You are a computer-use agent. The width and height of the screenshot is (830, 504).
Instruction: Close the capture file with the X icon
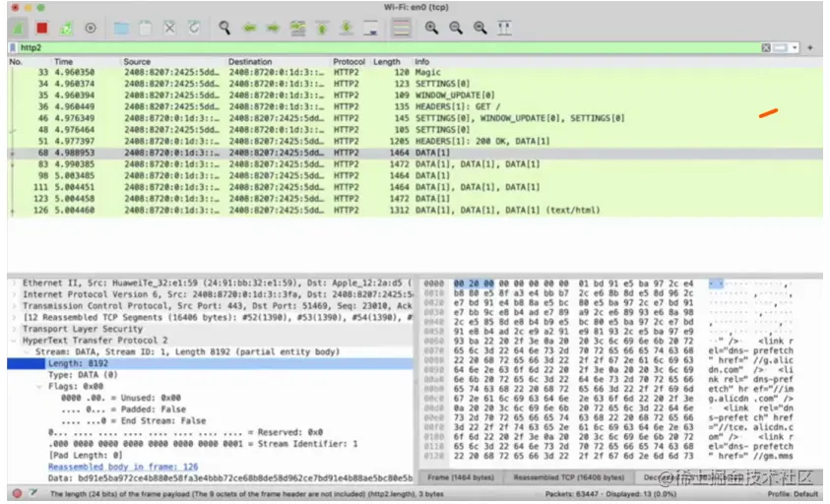coord(169,29)
